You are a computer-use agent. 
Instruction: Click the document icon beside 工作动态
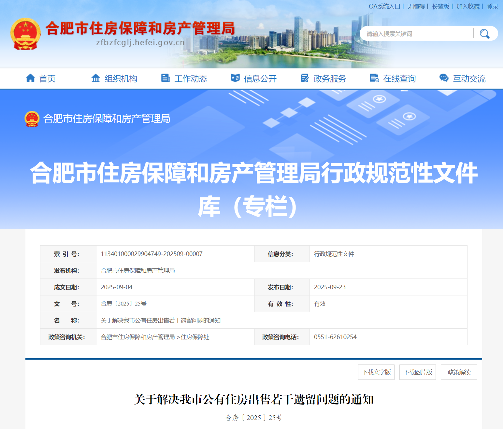pos(166,78)
